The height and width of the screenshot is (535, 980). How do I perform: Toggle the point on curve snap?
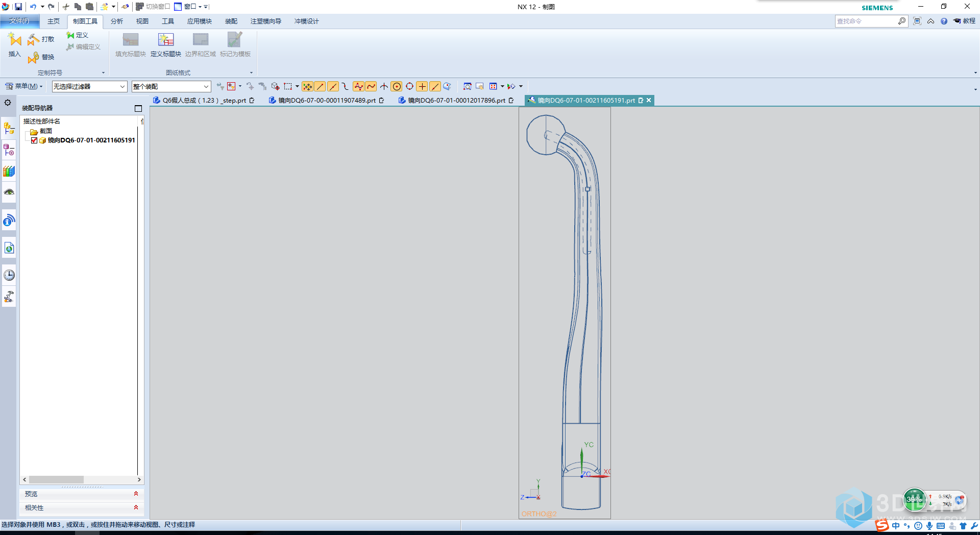coord(435,86)
